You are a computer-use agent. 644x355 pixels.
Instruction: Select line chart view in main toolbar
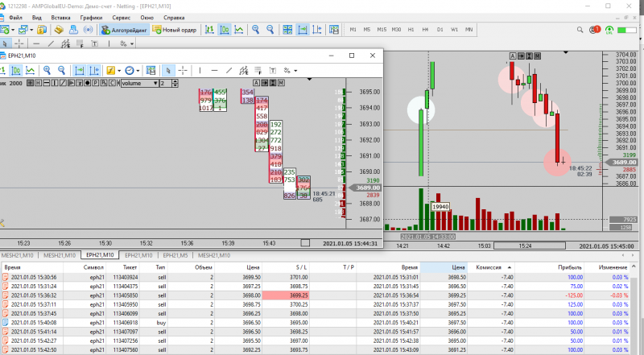[238, 30]
